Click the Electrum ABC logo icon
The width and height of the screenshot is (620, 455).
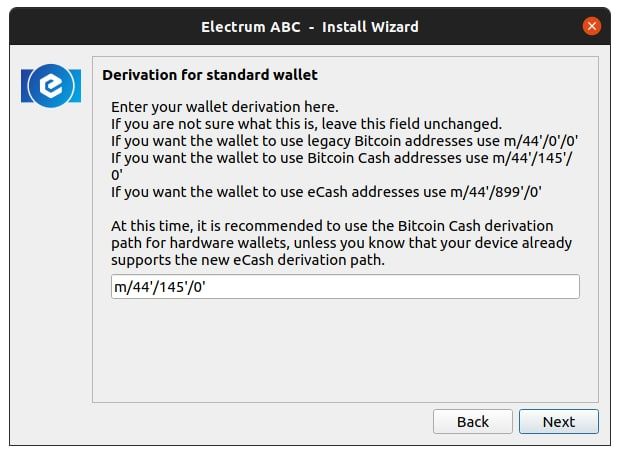click(x=51, y=88)
